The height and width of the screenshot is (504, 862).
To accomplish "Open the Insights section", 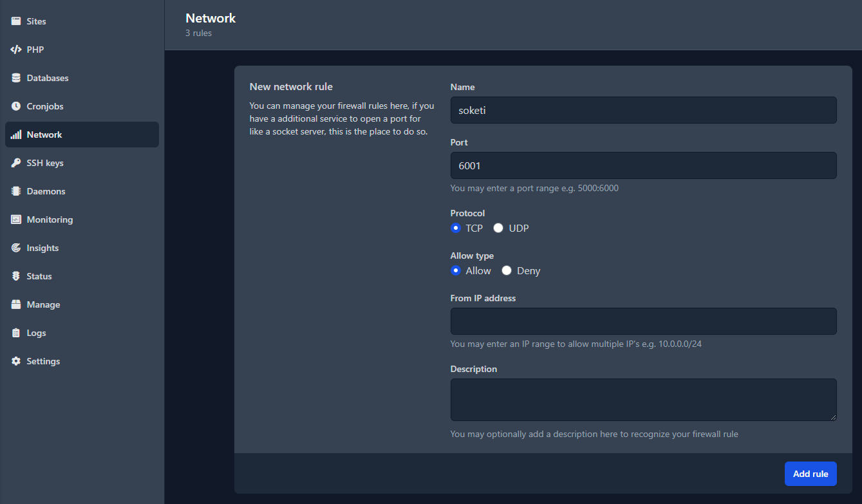I will point(82,248).
